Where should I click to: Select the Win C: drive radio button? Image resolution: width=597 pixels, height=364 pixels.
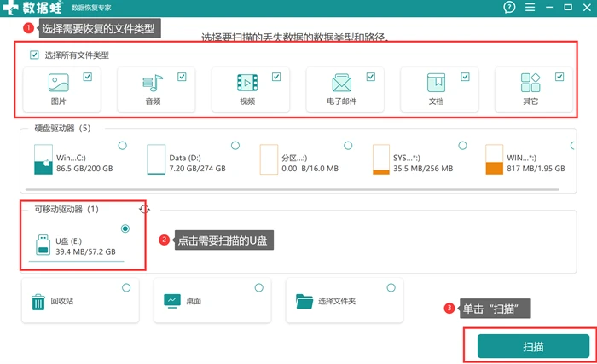tap(122, 146)
